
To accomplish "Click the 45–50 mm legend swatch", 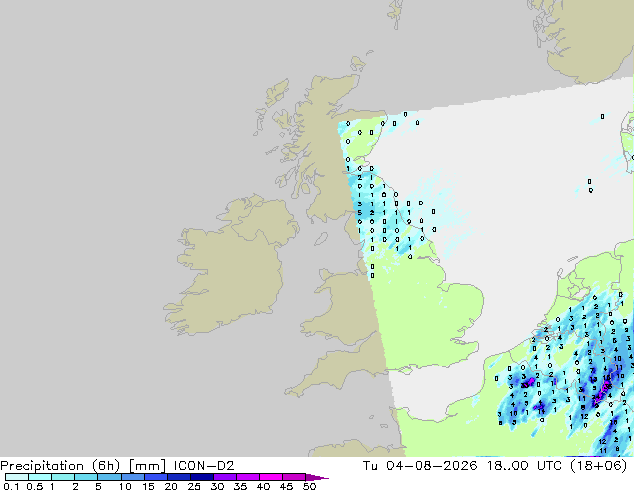I will tap(294, 477).
